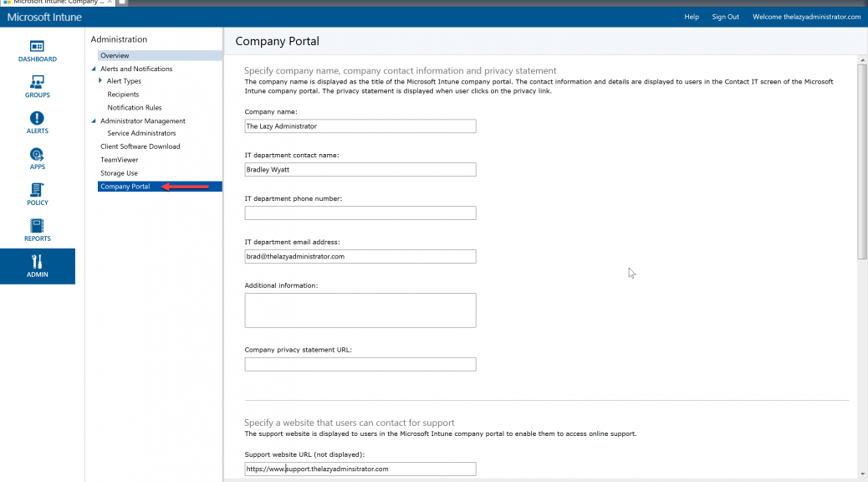Click the Company name field
This screenshot has height=482, width=868.
(360, 126)
